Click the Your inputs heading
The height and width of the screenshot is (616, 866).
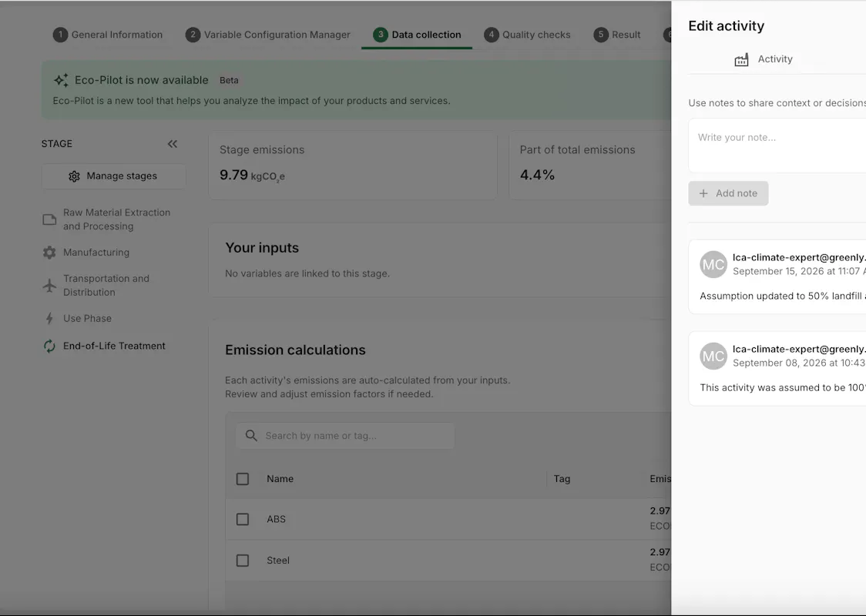point(262,248)
